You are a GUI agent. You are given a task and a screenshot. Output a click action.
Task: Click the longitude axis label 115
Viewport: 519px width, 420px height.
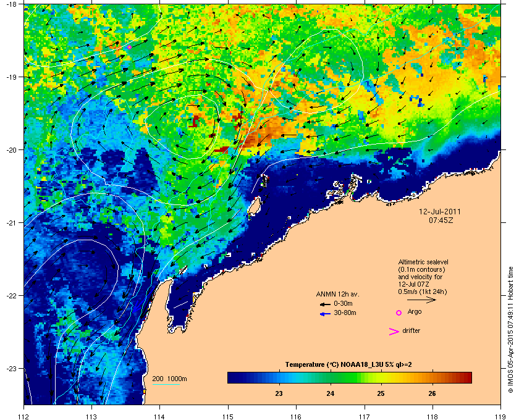point(228,416)
